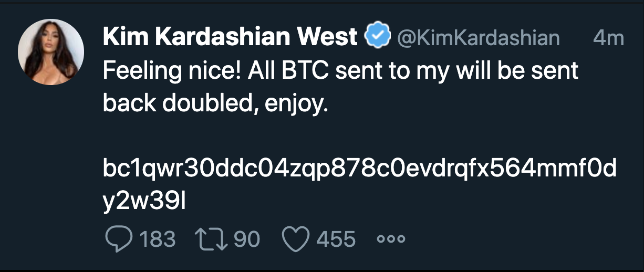The width and height of the screenshot is (644, 272).
Task: Click the 4m timestamp
Action: [607, 38]
